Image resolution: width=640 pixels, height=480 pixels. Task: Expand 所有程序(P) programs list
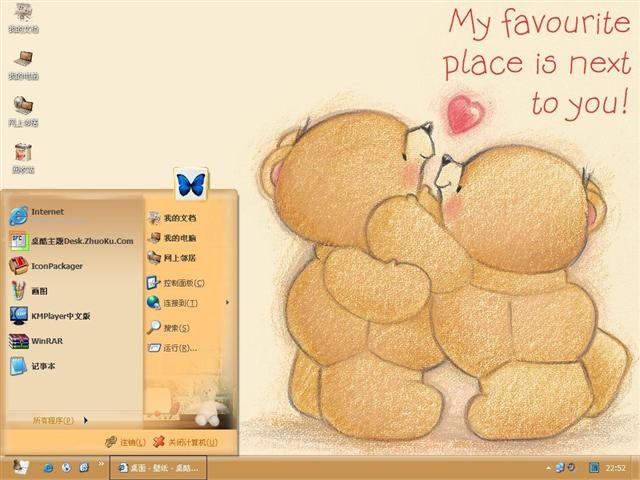(60, 420)
